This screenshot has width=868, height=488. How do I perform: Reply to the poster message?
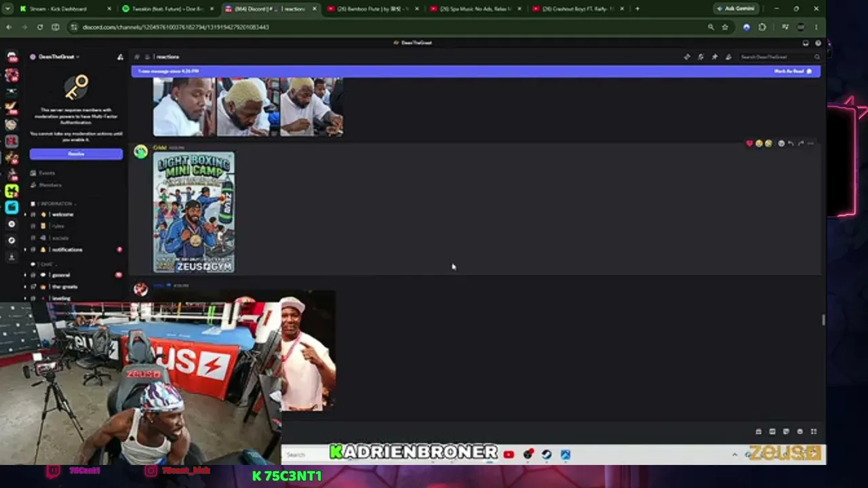[791, 144]
